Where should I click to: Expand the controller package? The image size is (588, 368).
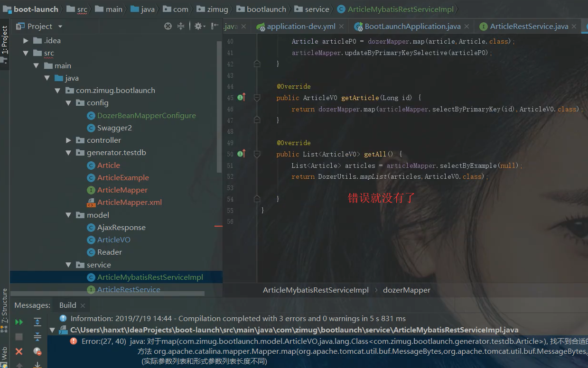(x=68, y=140)
